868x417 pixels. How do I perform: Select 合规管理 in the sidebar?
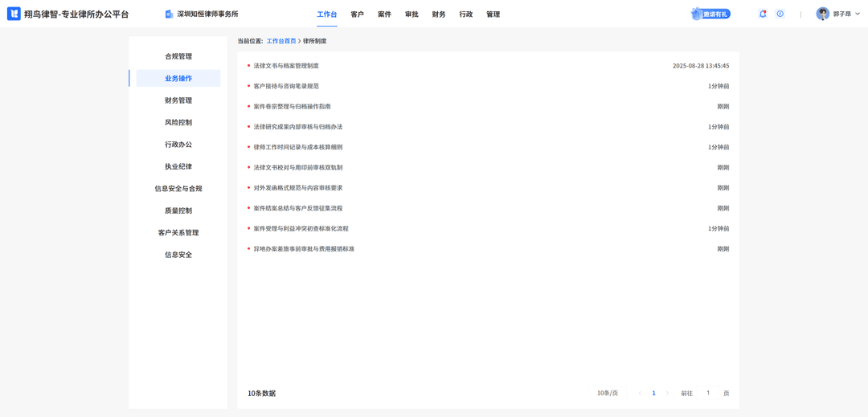pos(178,56)
